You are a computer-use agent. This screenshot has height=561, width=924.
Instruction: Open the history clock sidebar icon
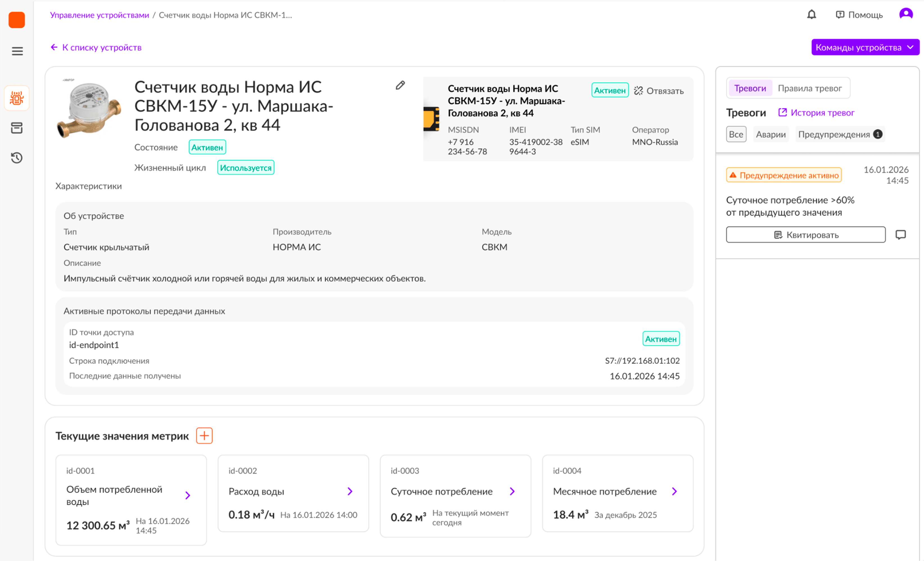point(17,158)
